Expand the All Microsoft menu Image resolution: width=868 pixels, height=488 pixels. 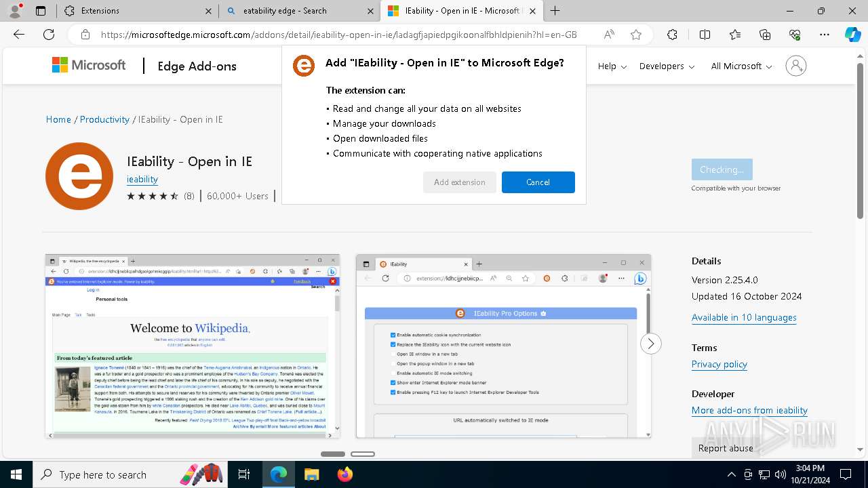point(741,66)
